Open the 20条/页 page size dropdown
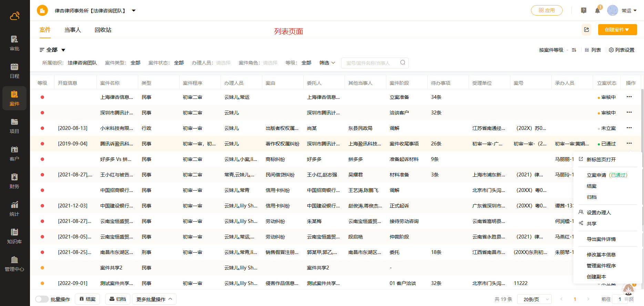 point(534,299)
